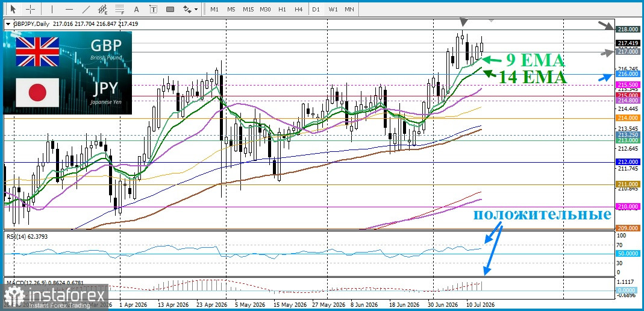Pick the horizontal line drawing tool
The width and height of the screenshot is (644, 311).
point(69,9)
